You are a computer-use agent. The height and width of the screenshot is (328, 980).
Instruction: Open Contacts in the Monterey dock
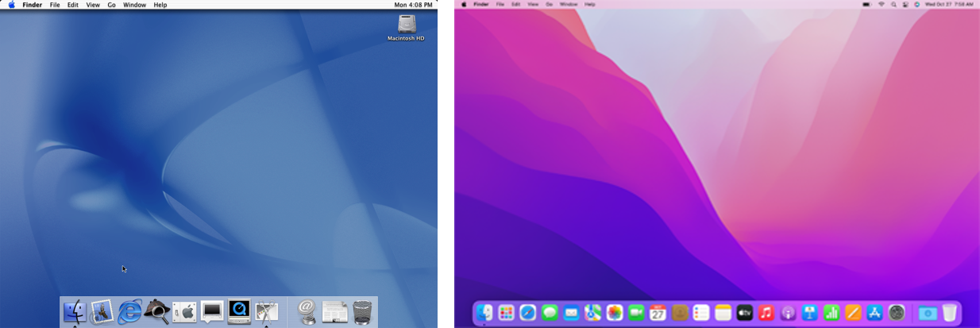point(680,313)
